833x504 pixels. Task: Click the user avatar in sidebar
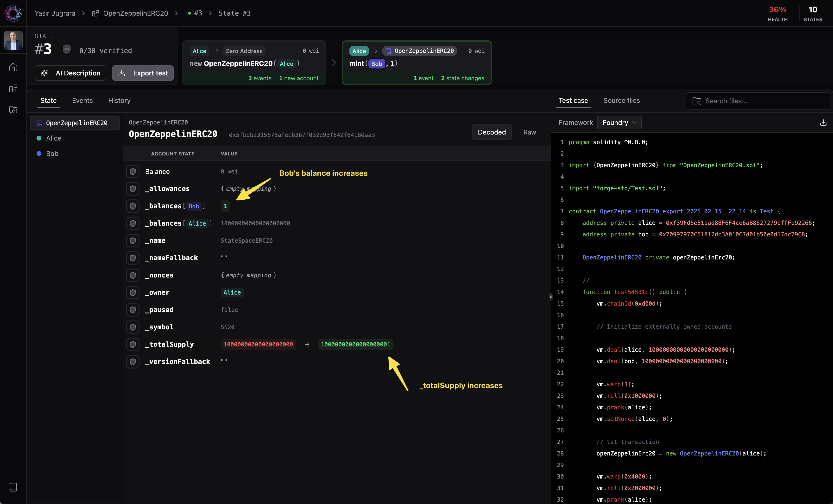coord(13,41)
